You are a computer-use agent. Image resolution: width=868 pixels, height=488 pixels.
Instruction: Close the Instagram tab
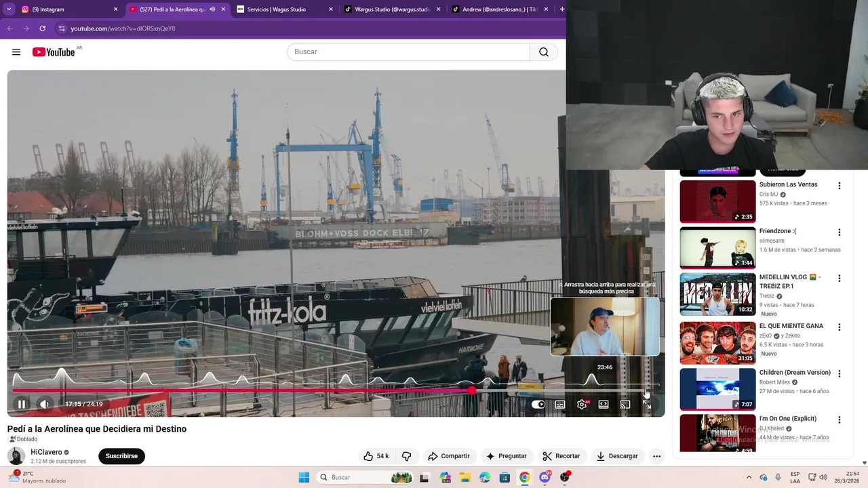[x=116, y=9]
